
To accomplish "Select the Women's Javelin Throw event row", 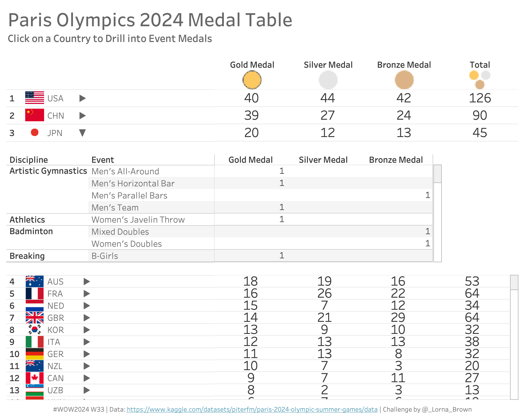I will [x=138, y=220].
